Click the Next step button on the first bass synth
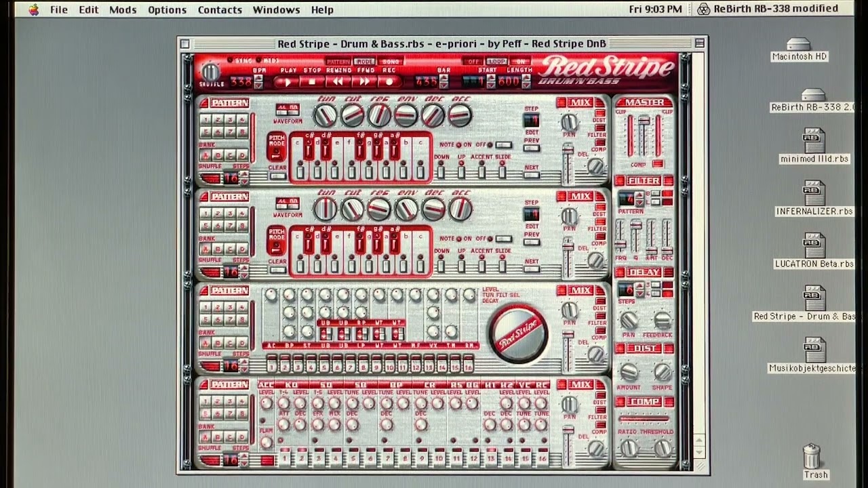This screenshot has width=868, height=488. pyautogui.click(x=532, y=175)
